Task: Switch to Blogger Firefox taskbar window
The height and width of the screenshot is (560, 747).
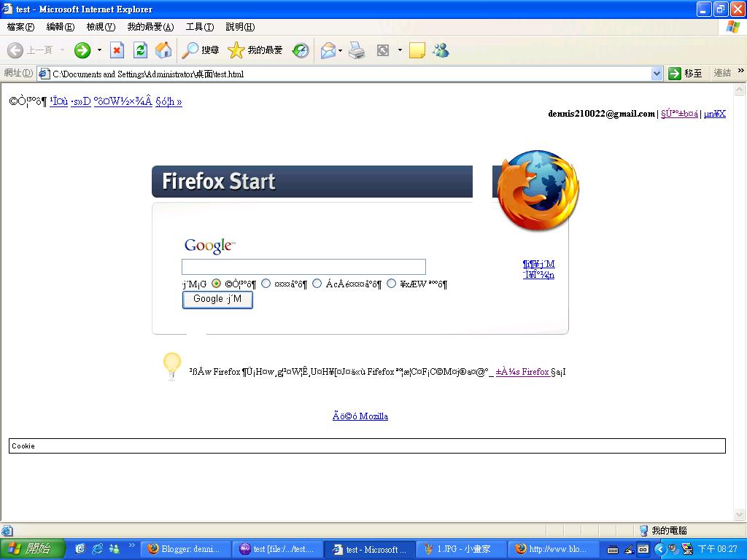Action: click(185, 549)
